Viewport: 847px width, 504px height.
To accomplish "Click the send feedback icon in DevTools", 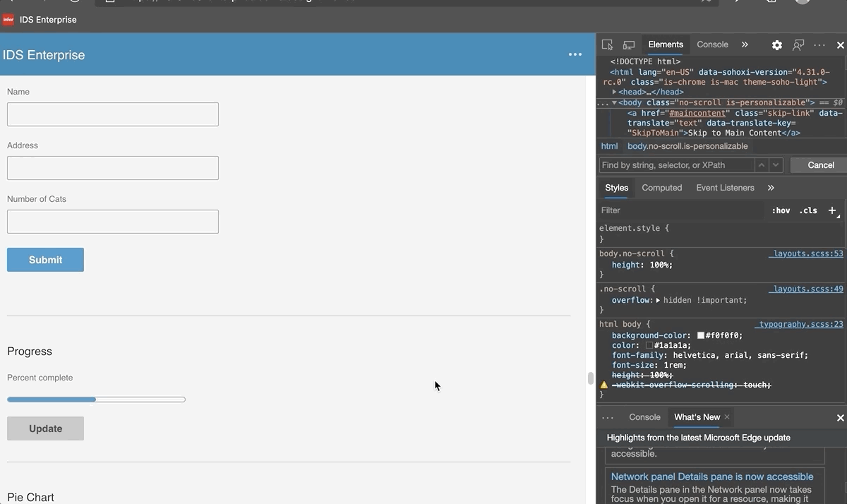I will click(798, 44).
